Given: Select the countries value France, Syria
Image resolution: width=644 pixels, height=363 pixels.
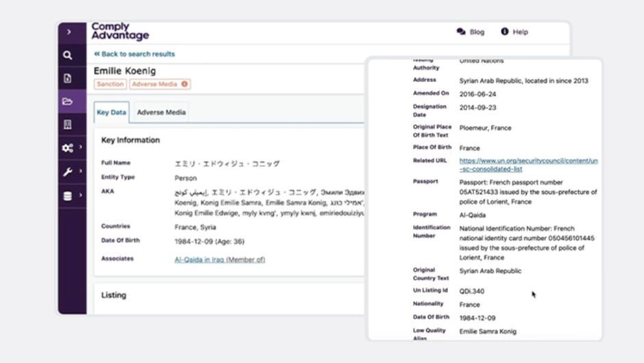Looking at the screenshot, I should [195, 227].
